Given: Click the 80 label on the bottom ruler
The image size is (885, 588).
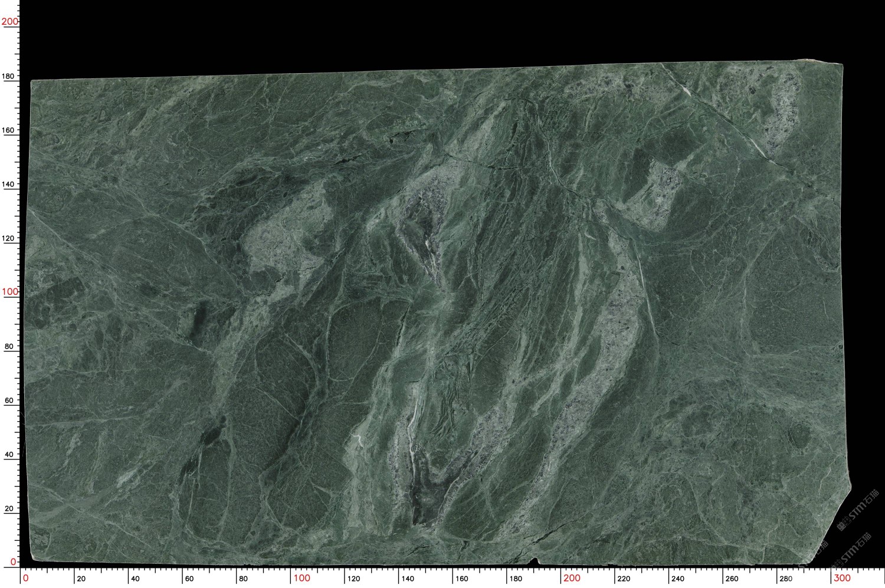Looking at the screenshot, I should coord(243,579).
